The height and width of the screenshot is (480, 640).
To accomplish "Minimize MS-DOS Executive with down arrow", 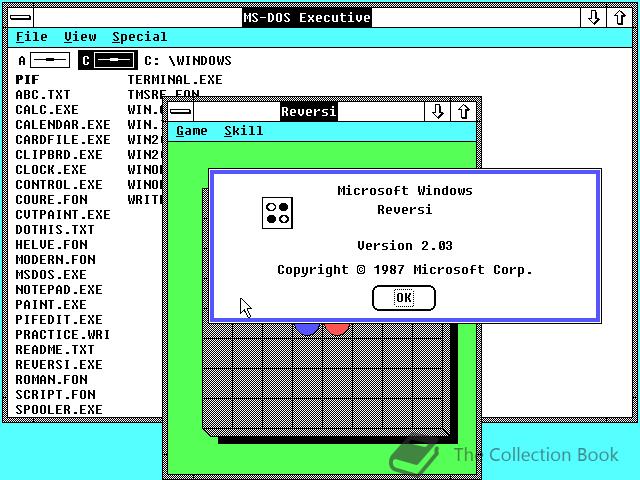I will (x=593, y=18).
